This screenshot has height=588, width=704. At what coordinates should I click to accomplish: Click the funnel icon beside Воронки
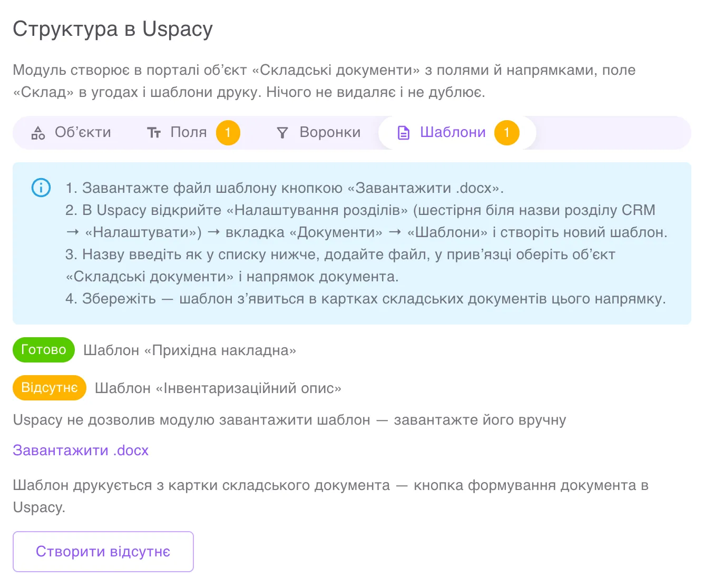click(282, 133)
